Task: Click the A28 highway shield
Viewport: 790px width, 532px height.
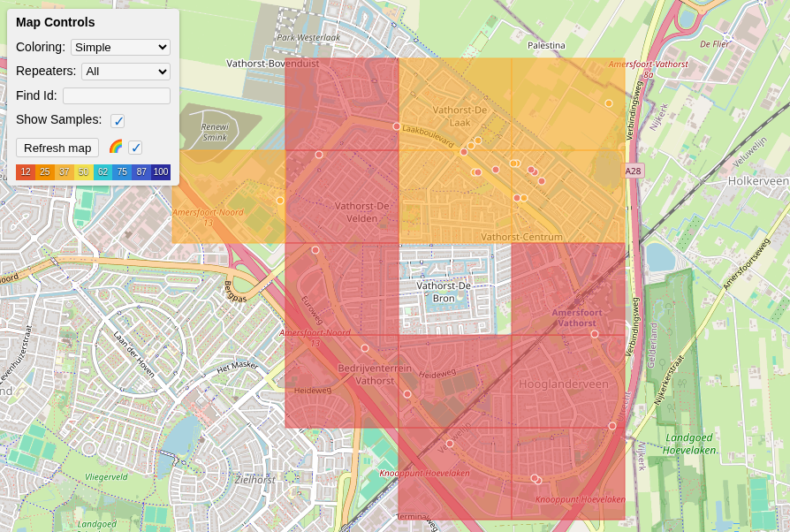Action: 633,171
